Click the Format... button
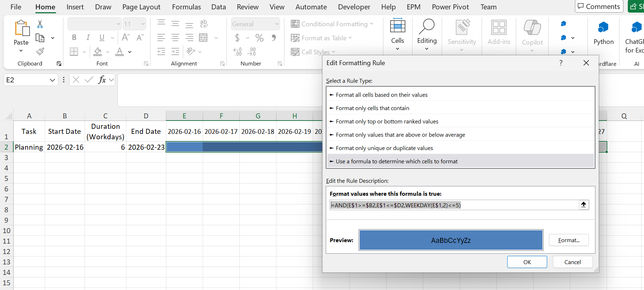Image resolution: width=644 pixels, height=290 pixels. 569,240
